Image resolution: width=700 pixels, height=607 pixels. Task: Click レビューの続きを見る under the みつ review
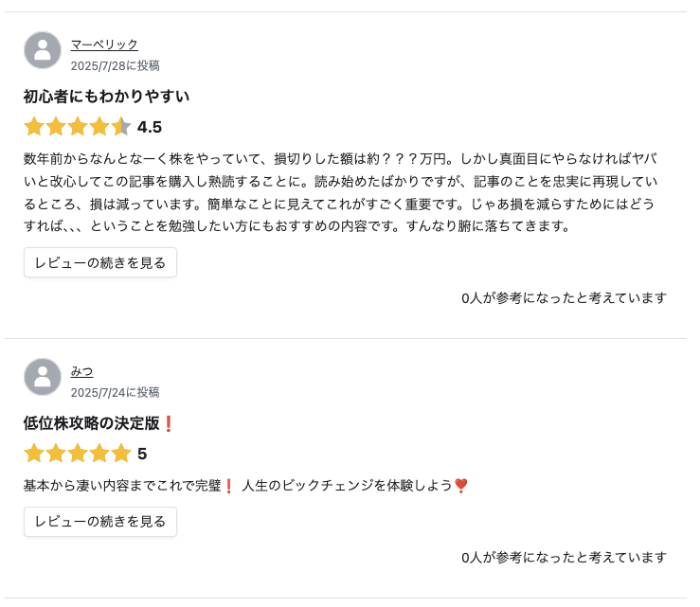[x=100, y=522]
